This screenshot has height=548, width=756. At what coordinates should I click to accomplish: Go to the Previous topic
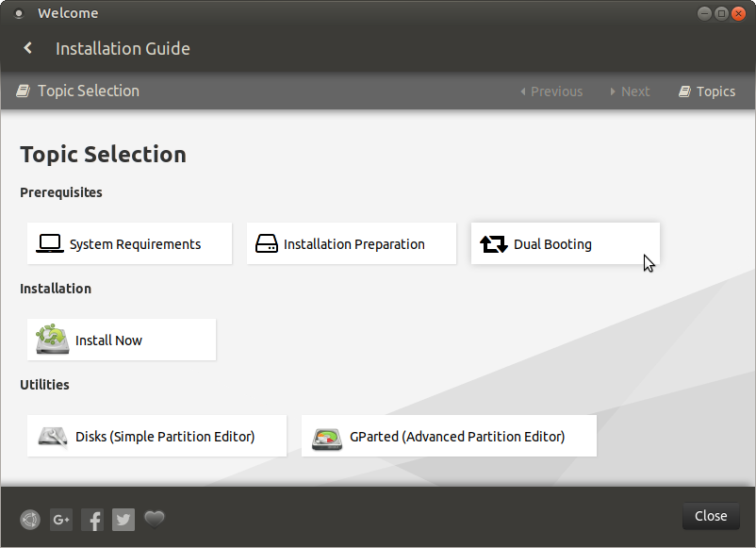click(x=551, y=91)
